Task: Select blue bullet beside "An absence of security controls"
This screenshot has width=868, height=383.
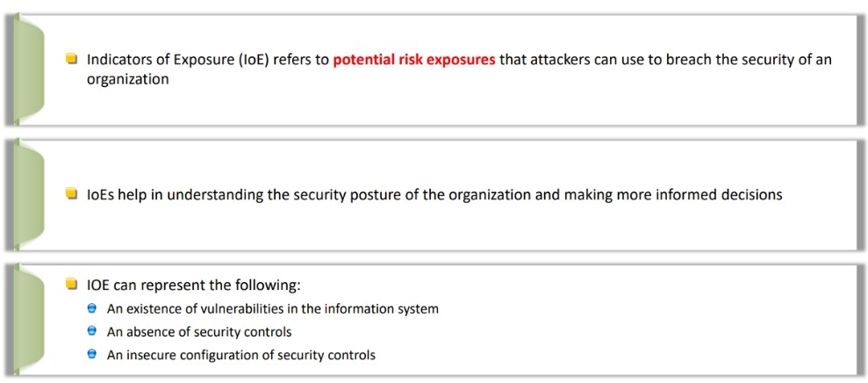Action: (x=92, y=331)
